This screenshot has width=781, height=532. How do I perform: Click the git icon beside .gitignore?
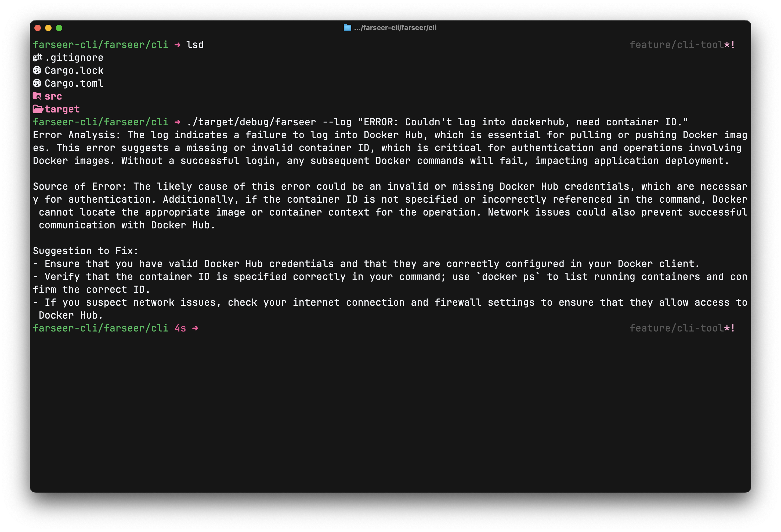coord(37,57)
